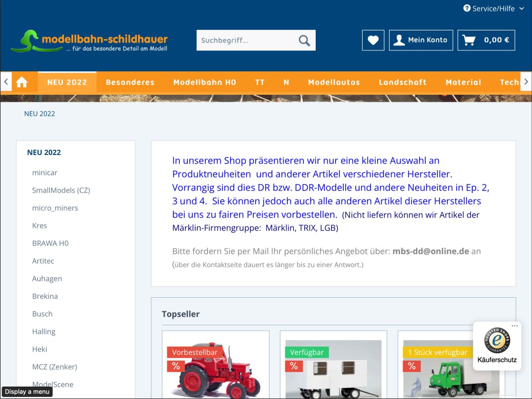Open Auhagen in sidebar
This screenshot has height=399, width=532.
pos(47,278)
